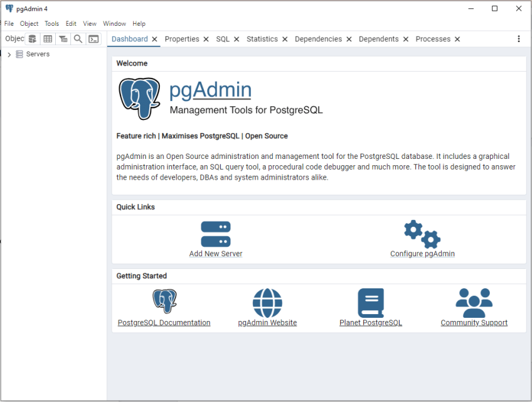This screenshot has height=402, width=532.
Task: Select the View Data grid icon
Action: 48,38
